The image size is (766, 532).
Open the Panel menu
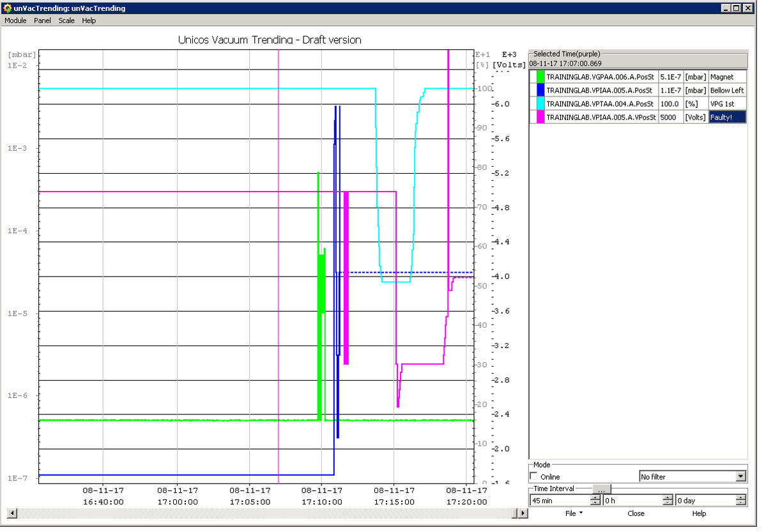point(43,20)
